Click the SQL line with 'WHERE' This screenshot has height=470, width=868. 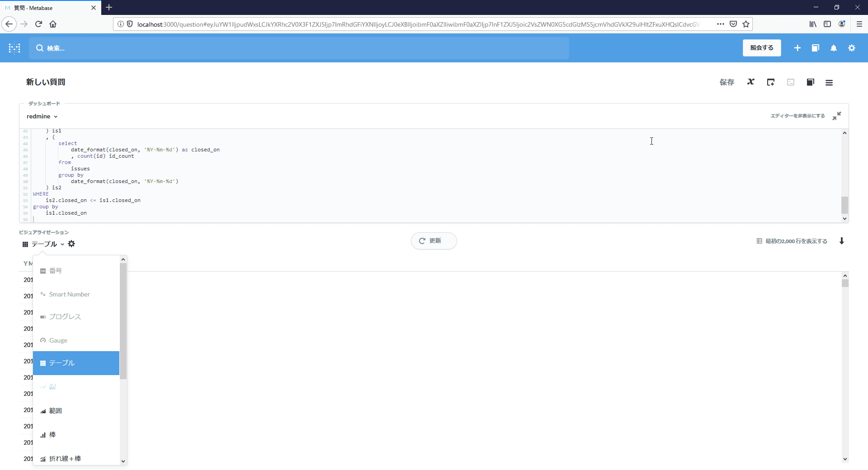click(x=41, y=194)
